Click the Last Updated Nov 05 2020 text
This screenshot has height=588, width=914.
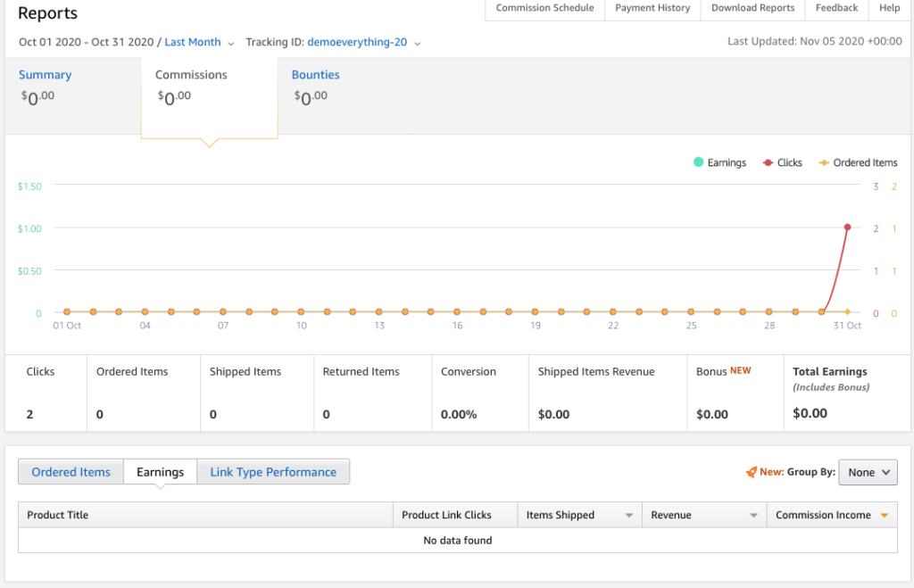[814, 41]
